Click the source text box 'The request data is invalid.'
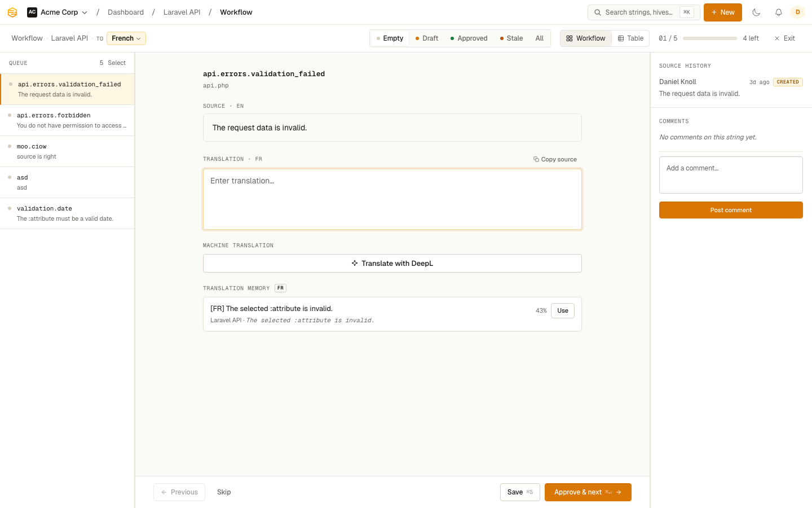Viewport: 812px width, 508px height. pyautogui.click(x=392, y=128)
